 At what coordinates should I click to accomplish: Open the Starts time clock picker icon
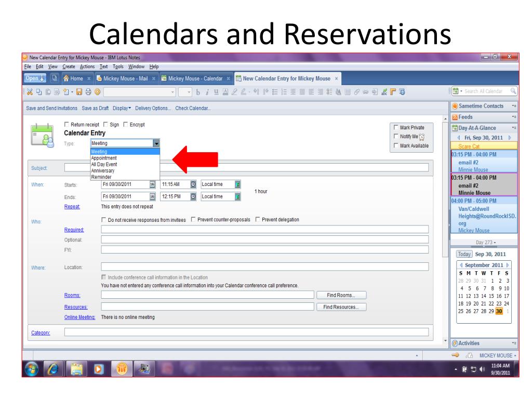click(x=193, y=184)
